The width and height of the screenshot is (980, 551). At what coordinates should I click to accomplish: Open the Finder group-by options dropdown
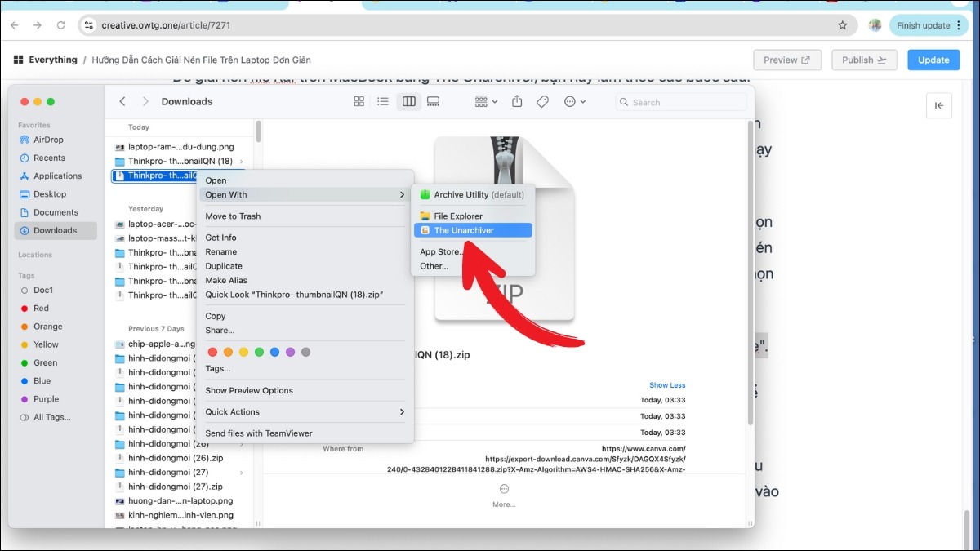point(487,102)
